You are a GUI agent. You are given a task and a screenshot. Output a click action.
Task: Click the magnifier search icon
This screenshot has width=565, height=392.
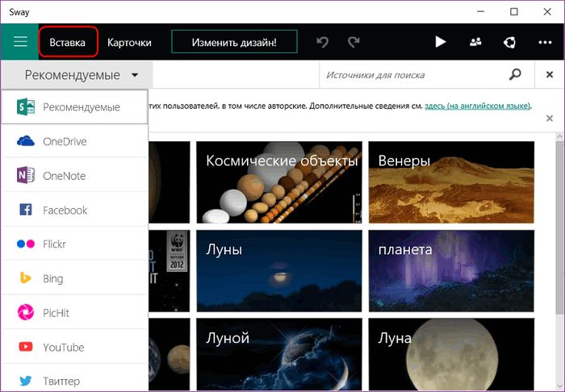(515, 75)
